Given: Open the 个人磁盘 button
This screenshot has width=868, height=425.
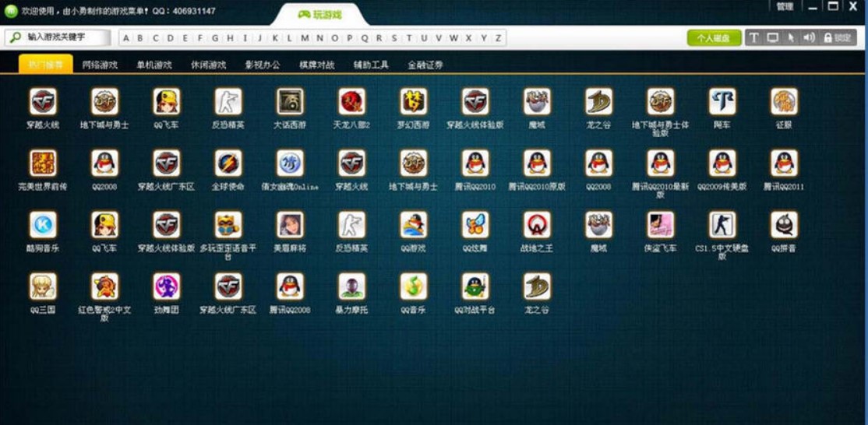Looking at the screenshot, I should 714,37.
